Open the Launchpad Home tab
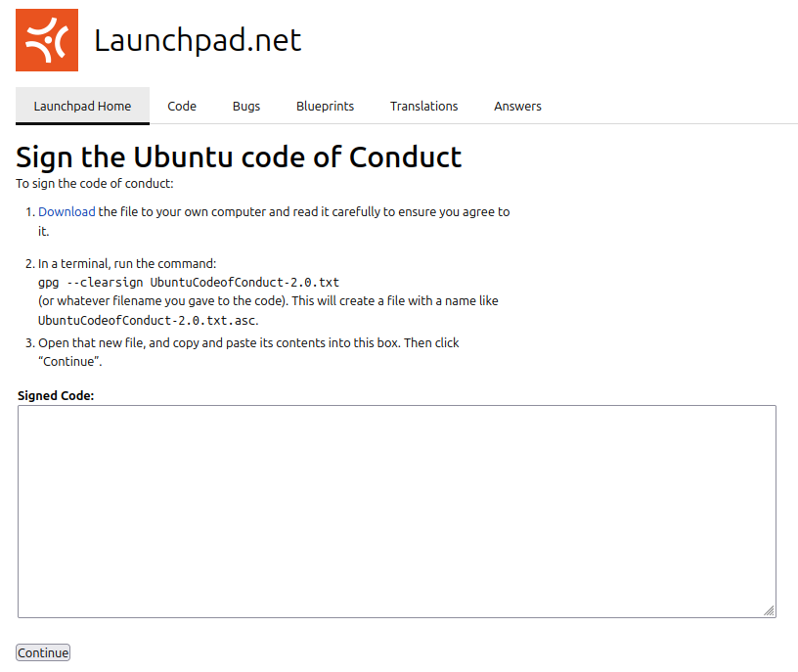 click(82, 106)
